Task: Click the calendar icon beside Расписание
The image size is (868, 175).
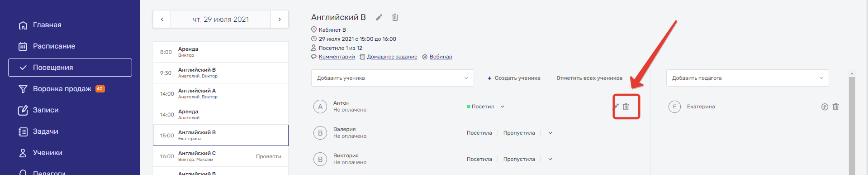Action: click(x=23, y=46)
